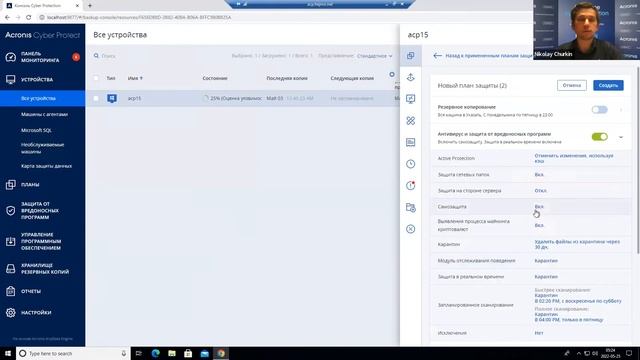
Task: Click the Отмена button
Action: (x=571, y=85)
